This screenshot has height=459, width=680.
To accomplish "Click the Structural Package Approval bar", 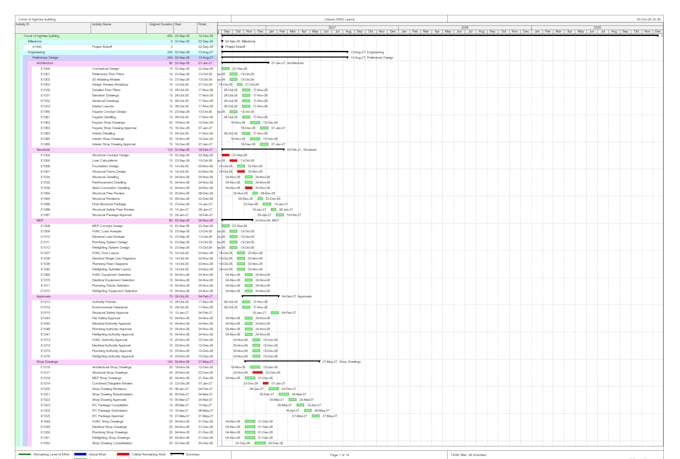I will click(280, 215).
